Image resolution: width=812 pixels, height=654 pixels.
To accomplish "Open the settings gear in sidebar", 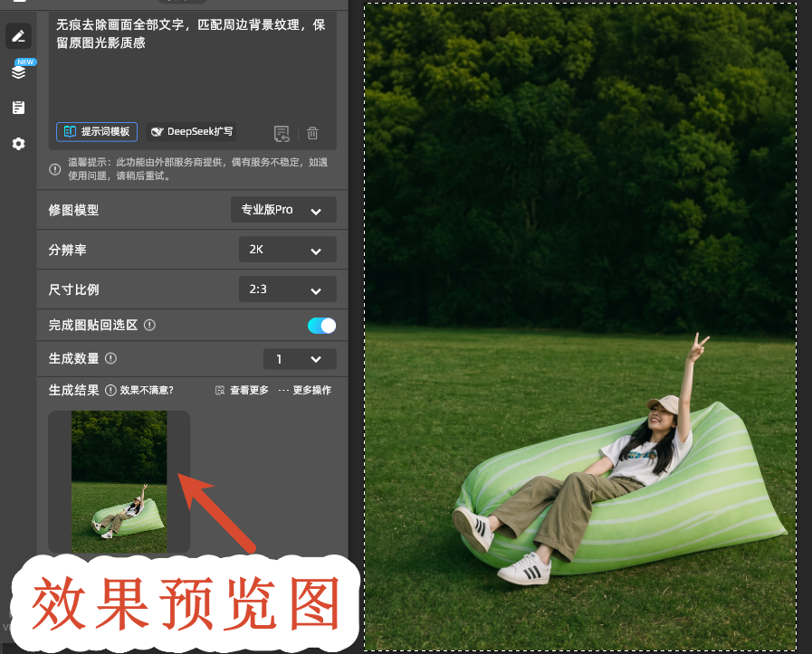I will coord(19,144).
